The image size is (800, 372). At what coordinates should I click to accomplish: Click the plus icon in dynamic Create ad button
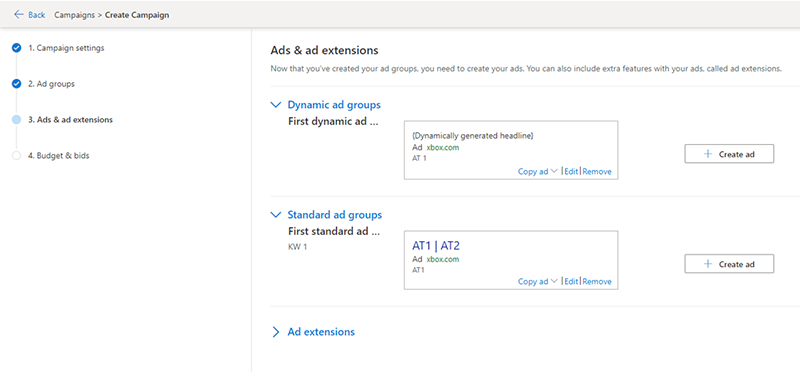(x=708, y=154)
